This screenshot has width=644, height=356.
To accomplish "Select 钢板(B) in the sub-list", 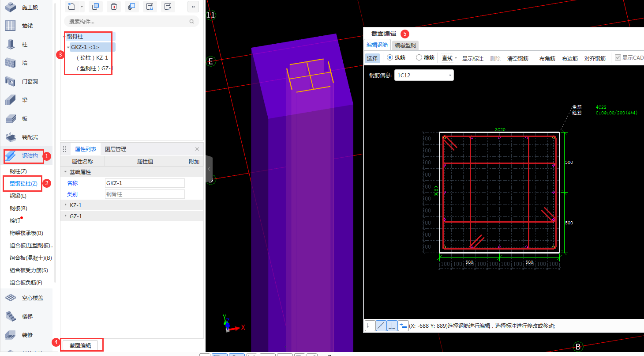I will pyautogui.click(x=19, y=208).
